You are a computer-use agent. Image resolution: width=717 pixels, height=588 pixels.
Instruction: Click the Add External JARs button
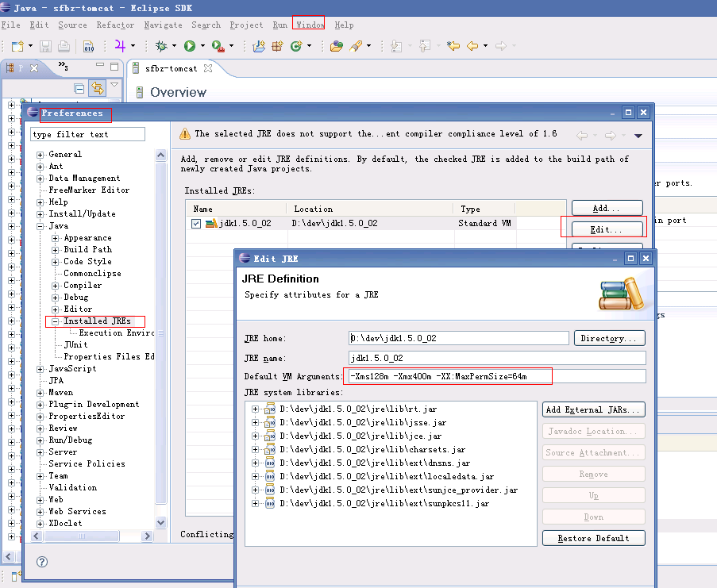coord(593,410)
